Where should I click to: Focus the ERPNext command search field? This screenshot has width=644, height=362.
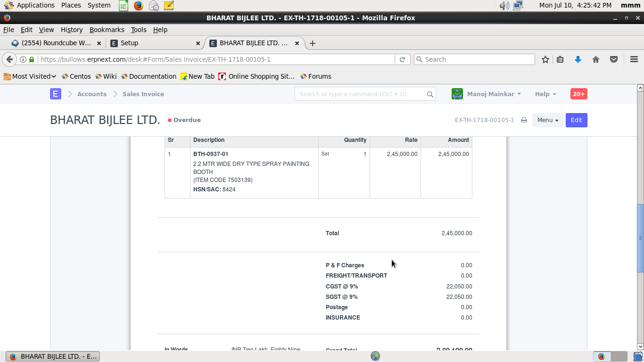pos(365,94)
